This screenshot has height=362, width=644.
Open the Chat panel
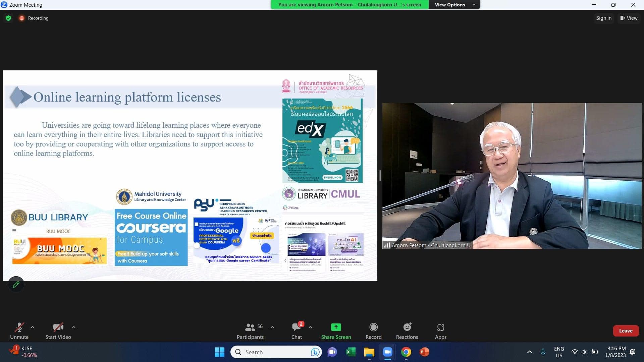click(297, 327)
